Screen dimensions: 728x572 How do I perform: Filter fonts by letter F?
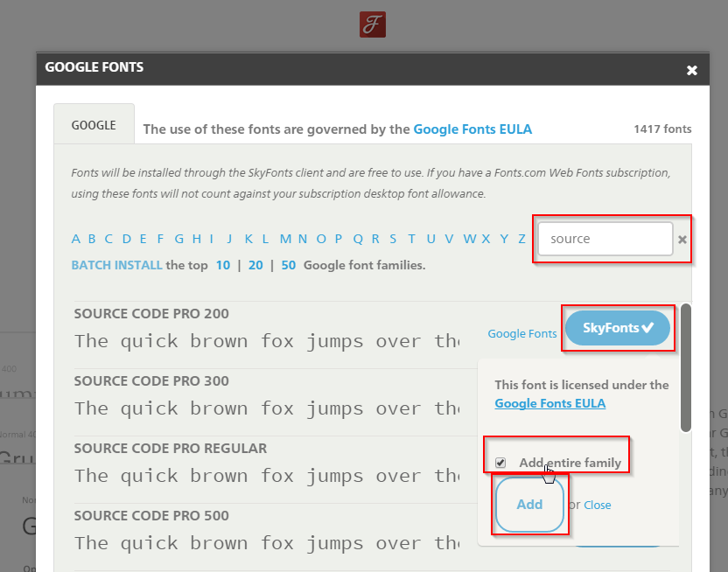(160, 239)
